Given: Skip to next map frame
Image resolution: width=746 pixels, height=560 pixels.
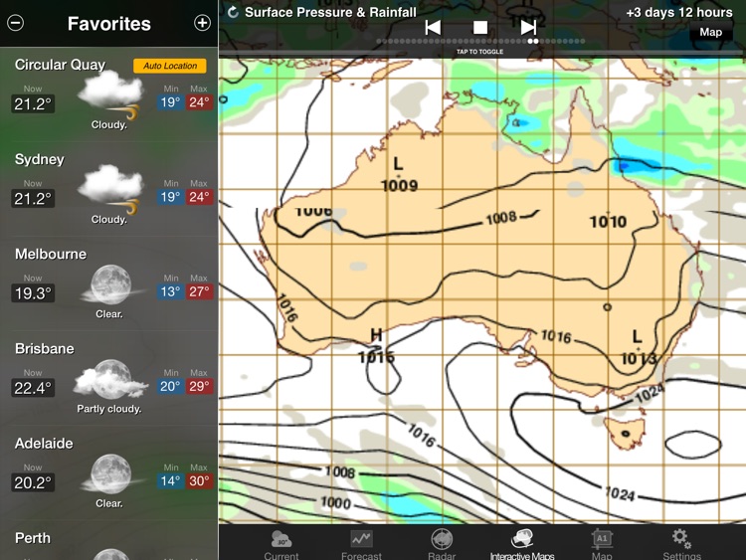Looking at the screenshot, I should (528, 27).
